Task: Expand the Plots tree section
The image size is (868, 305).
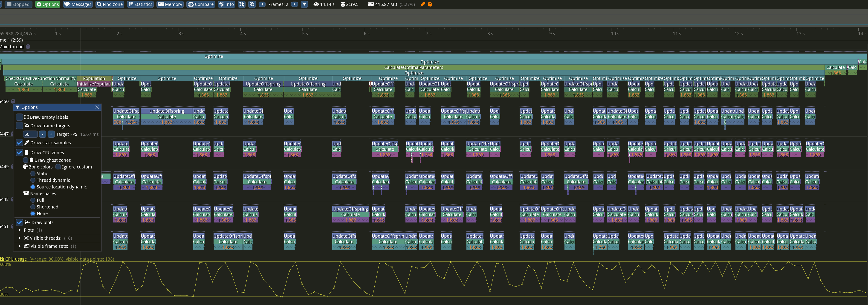Action: [20, 230]
